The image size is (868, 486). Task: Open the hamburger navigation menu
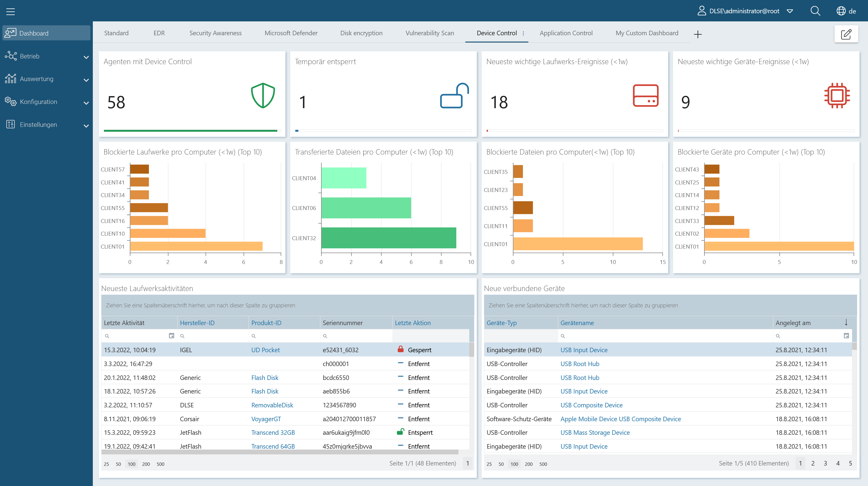(11, 11)
